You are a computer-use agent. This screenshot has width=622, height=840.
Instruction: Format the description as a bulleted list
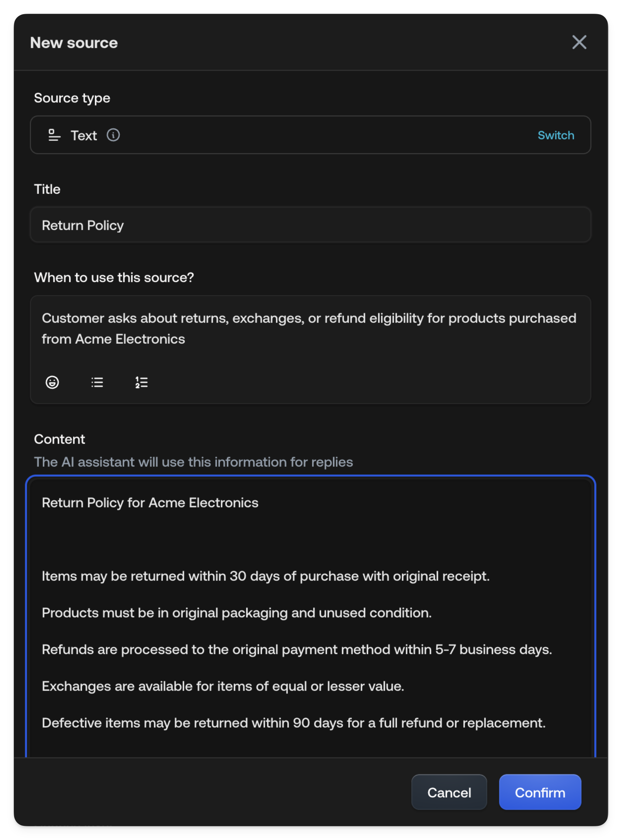coord(97,382)
